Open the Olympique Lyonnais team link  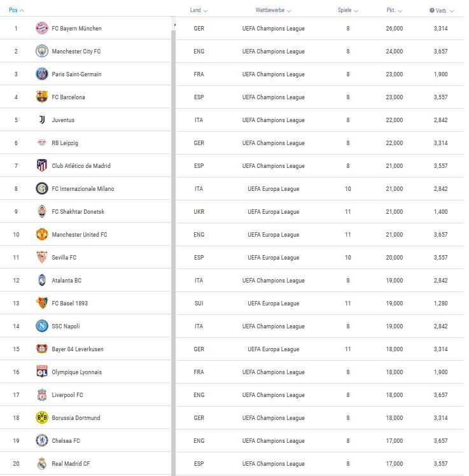click(x=77, y=372)
